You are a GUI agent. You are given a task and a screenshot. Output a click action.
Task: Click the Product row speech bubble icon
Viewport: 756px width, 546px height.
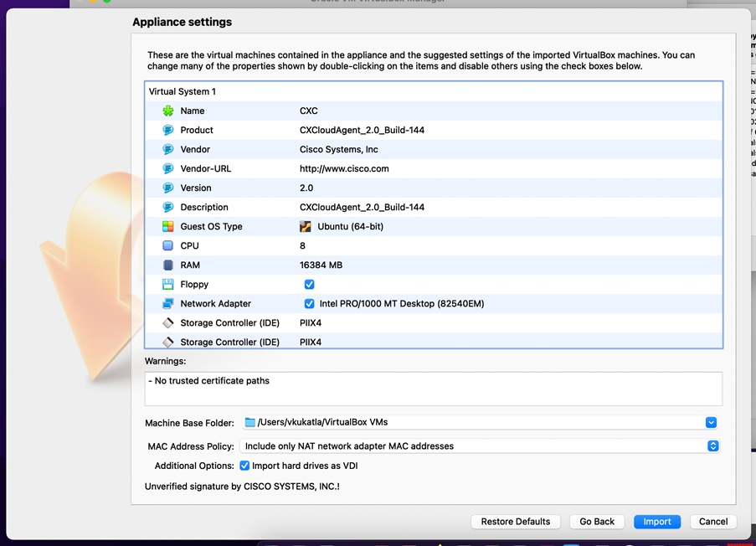point(167,131)
